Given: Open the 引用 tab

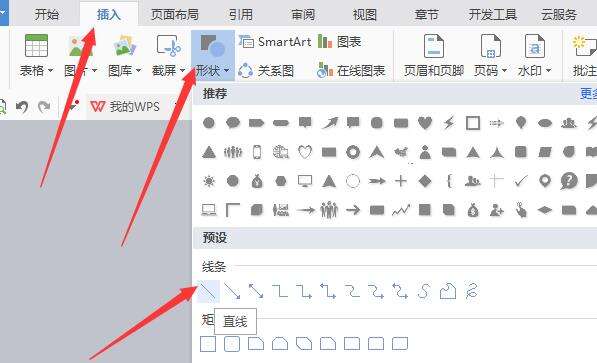Looking at the screenshot, I should [241, 14].
